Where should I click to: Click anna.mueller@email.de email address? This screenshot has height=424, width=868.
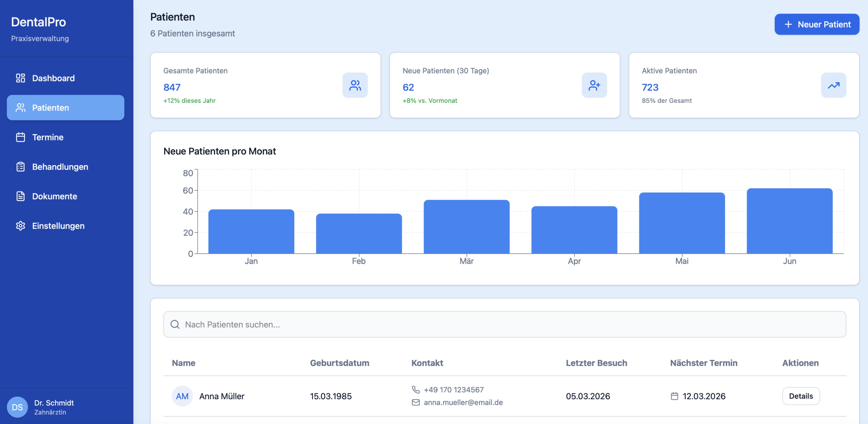(x=463, y=403)
